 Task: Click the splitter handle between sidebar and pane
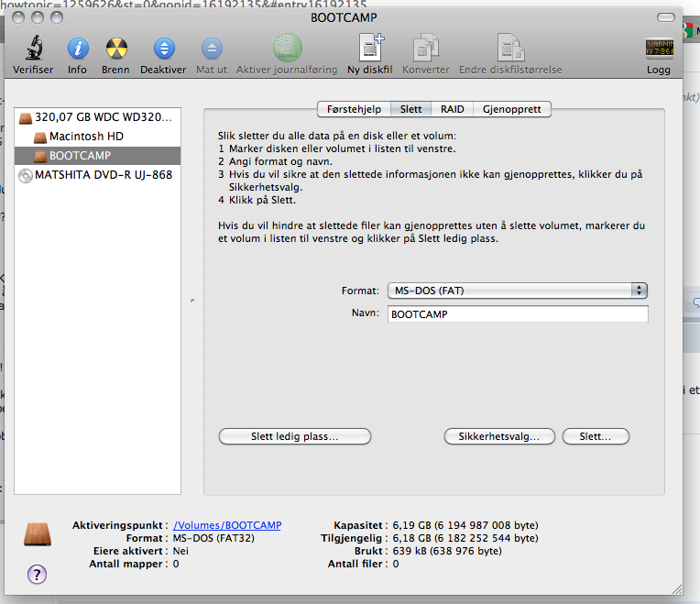[192, 301]
